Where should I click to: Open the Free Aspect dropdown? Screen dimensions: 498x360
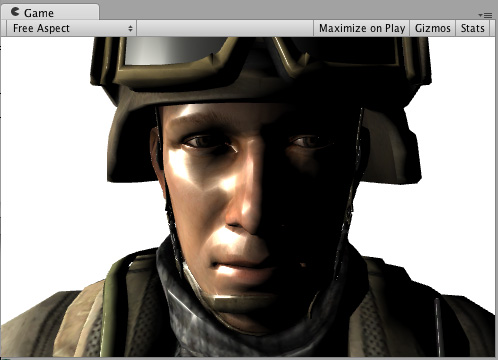pyautogui.click(x=71, y=28)
